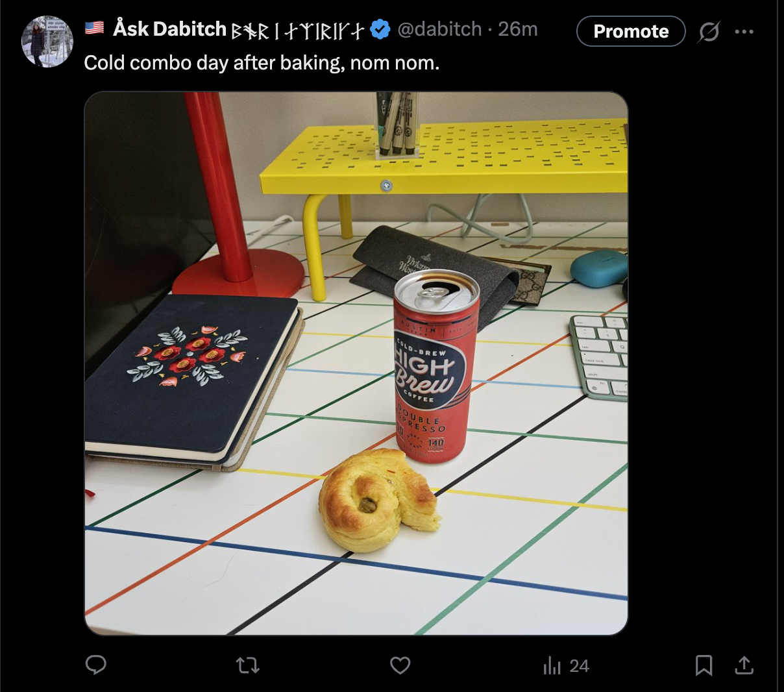This screenshot has height=692, width=784.
Task: Open the three-dot more options menu
Action: tap(744, 31)
